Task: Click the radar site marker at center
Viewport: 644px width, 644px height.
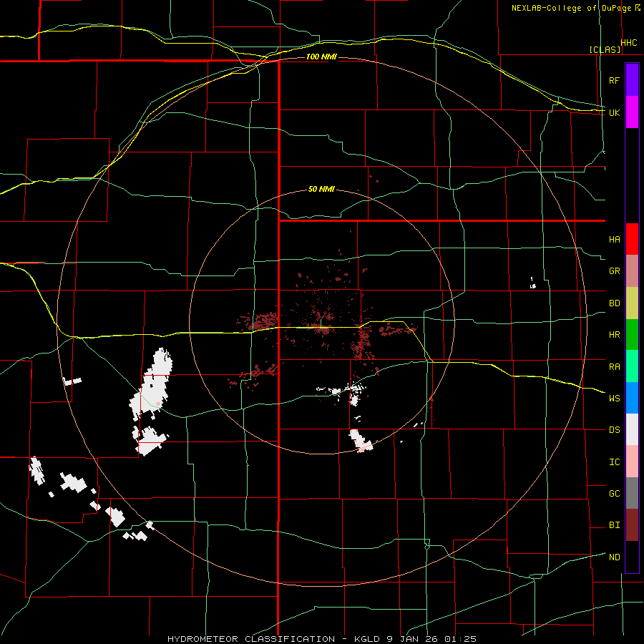Action: (321, 323)
